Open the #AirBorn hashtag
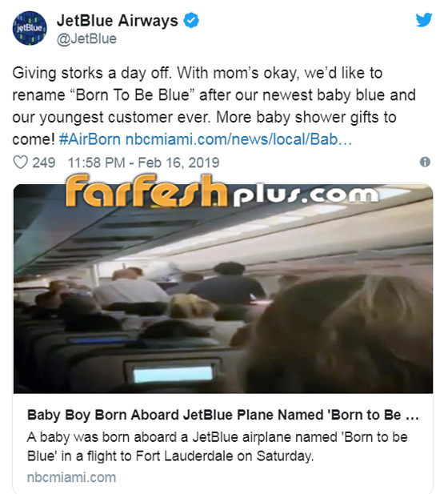The width and height of the screenshot is (448, 494). 90,139
